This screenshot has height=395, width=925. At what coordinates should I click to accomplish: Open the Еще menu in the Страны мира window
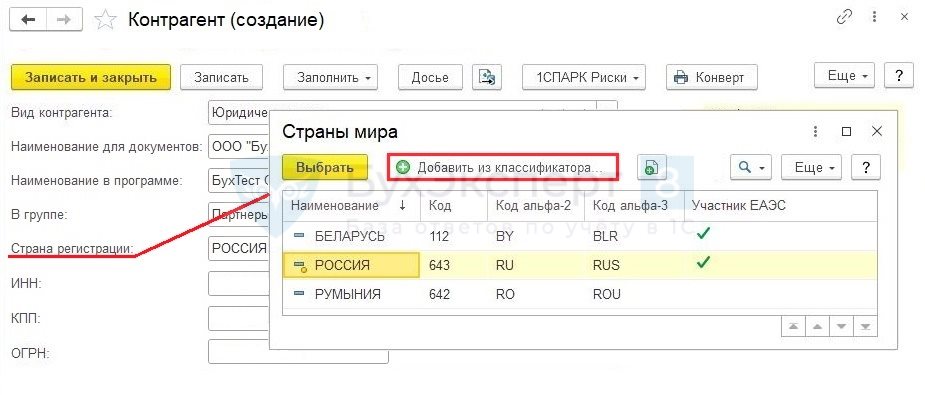[x=812, y=167]
